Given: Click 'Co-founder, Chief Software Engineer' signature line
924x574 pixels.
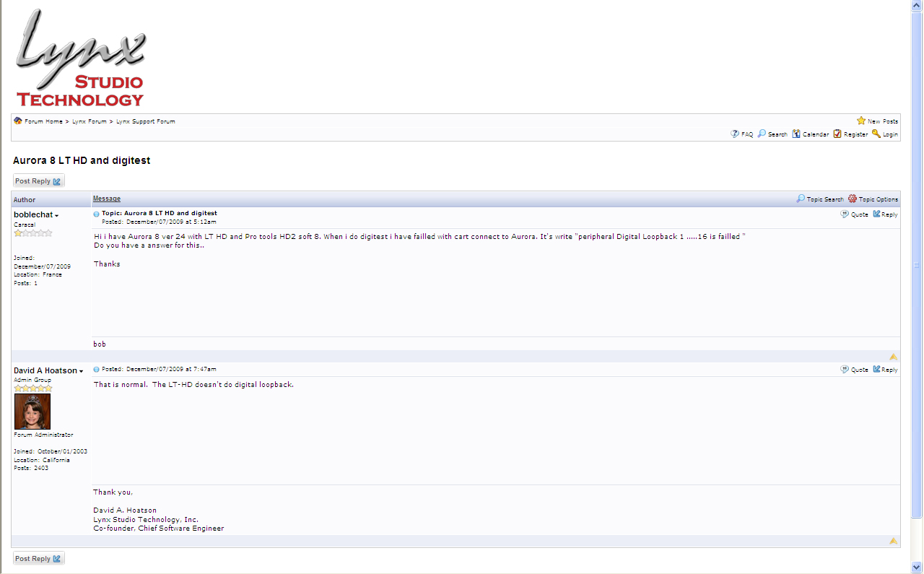Looking at the screenshot, I should (x=159, y=529).
